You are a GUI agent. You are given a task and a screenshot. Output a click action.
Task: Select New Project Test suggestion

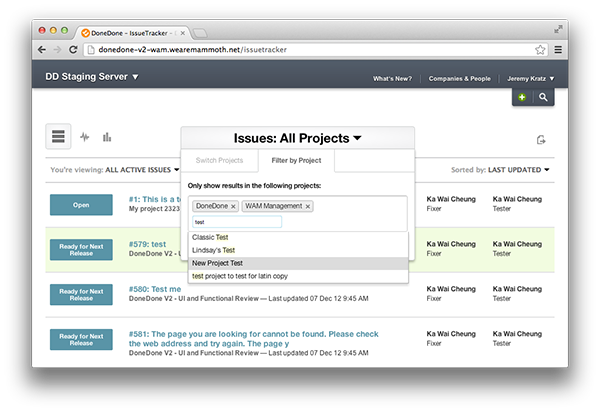298,263
